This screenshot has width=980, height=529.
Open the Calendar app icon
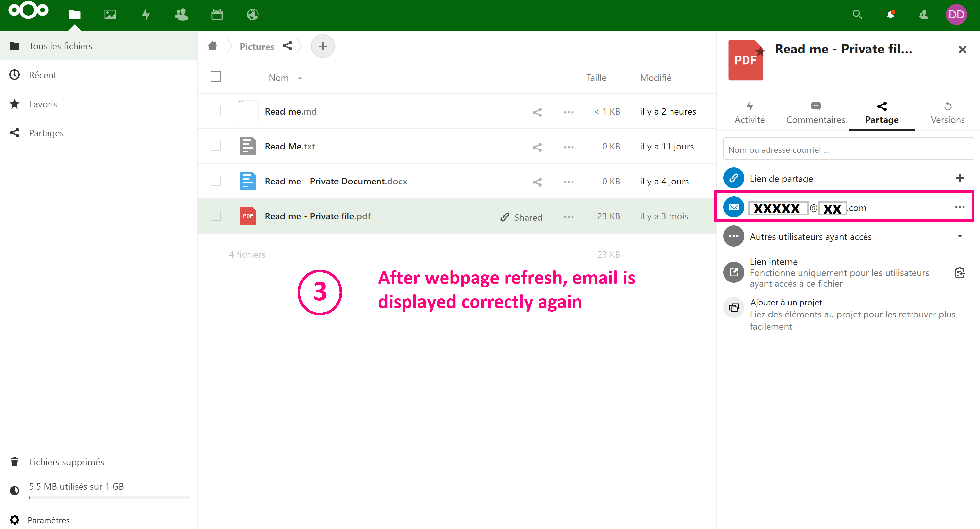(x=217, y=15)
